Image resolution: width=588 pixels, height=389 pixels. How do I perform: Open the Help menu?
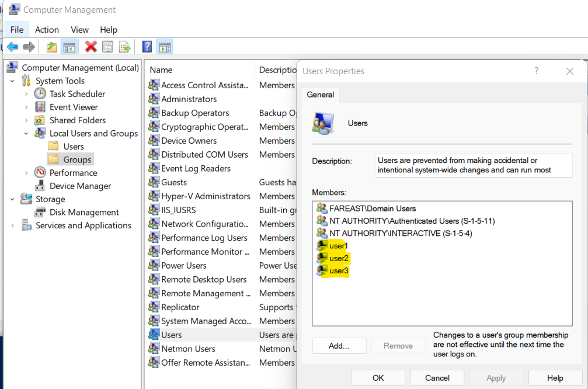(x=109, y=30)
